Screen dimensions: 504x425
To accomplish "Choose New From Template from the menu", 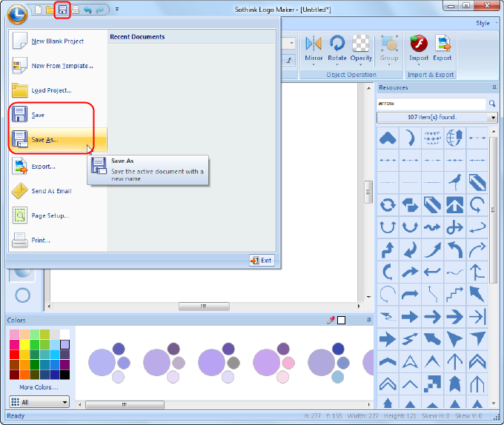I will pyautogui.click(x=58, y=66).
